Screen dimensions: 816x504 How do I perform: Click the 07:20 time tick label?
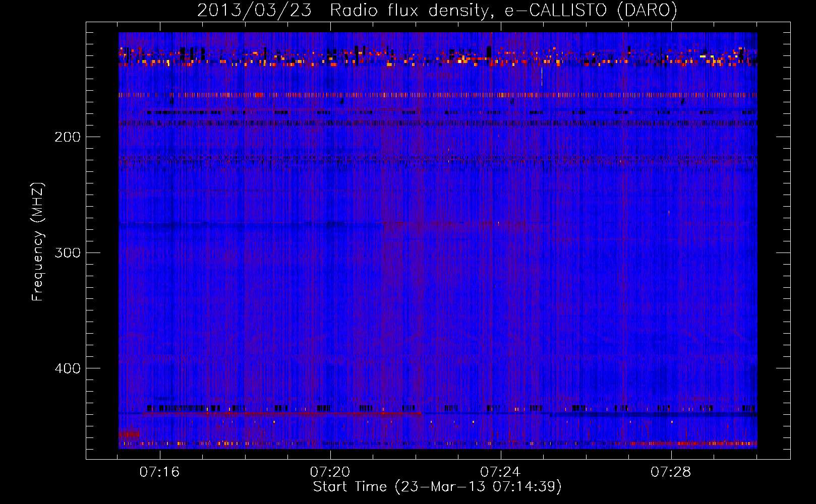click(330, 472)
